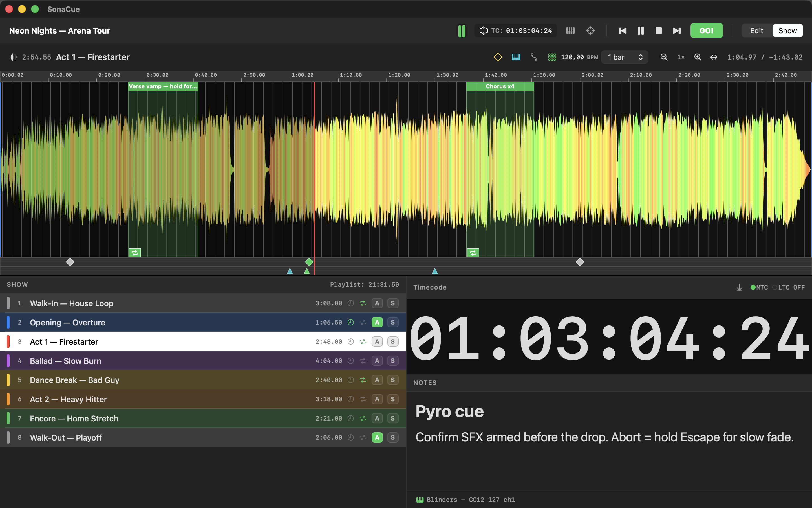This screenshot has width=812, height=508.
Task: Zoom out the waveform
Action: [664, 57]
